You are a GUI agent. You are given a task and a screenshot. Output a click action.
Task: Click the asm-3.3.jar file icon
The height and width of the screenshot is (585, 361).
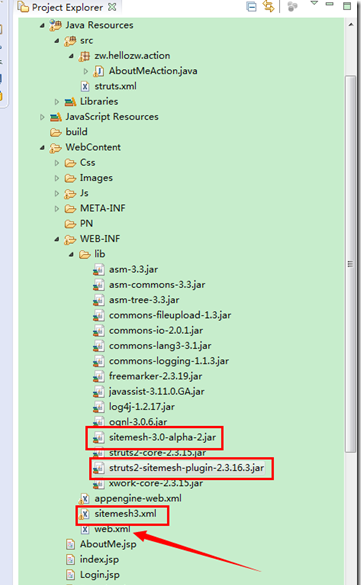click(x=98, y=270)
